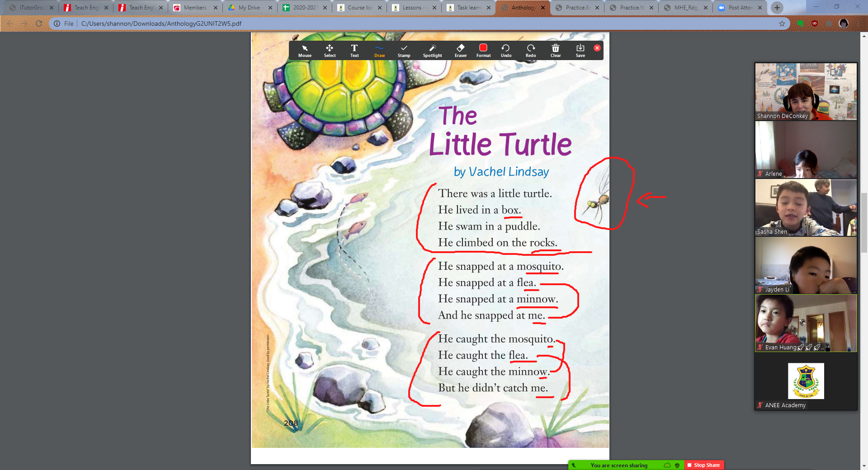This screenshot has width=868, height=470.
Task: Switch to the Post Attendance tab
Action: [740, 8]
